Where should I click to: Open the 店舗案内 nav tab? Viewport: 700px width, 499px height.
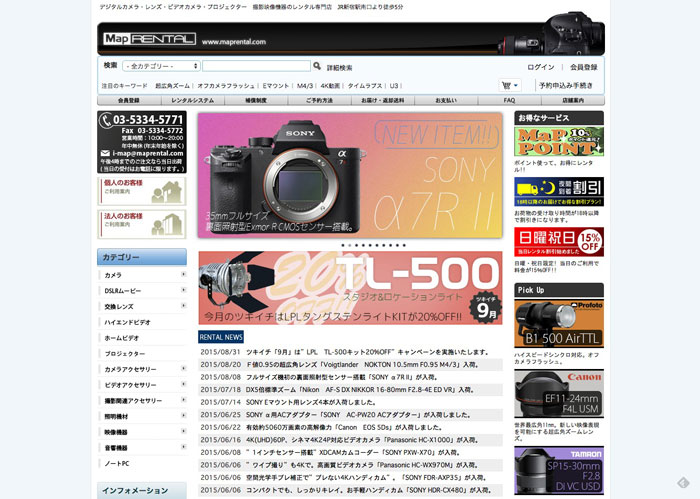[573, 100]
